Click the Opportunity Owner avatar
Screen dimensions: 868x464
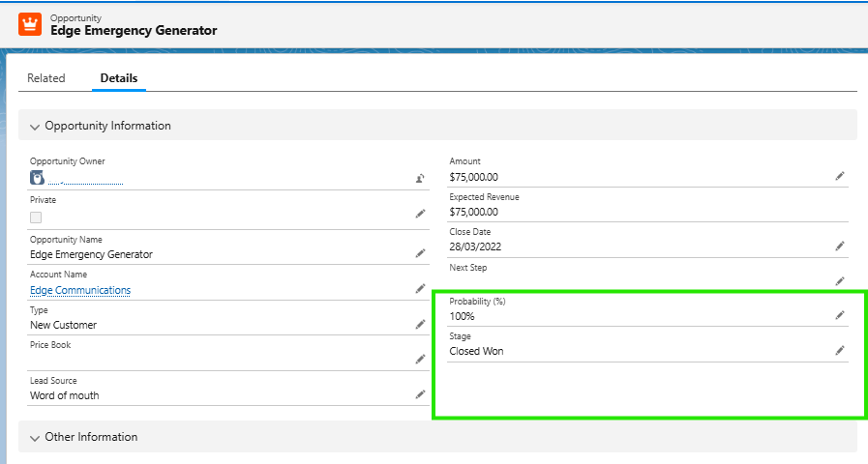coord(37,178)
